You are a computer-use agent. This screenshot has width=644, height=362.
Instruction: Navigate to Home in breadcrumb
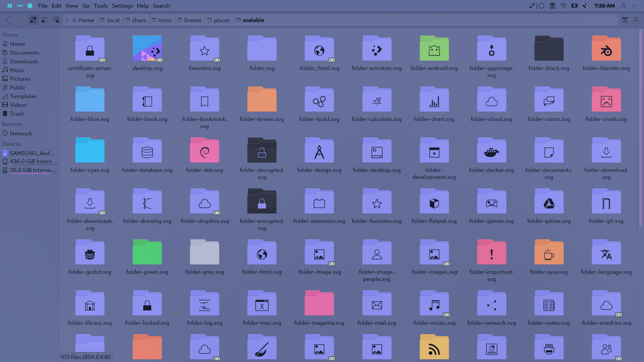[83, 20]
